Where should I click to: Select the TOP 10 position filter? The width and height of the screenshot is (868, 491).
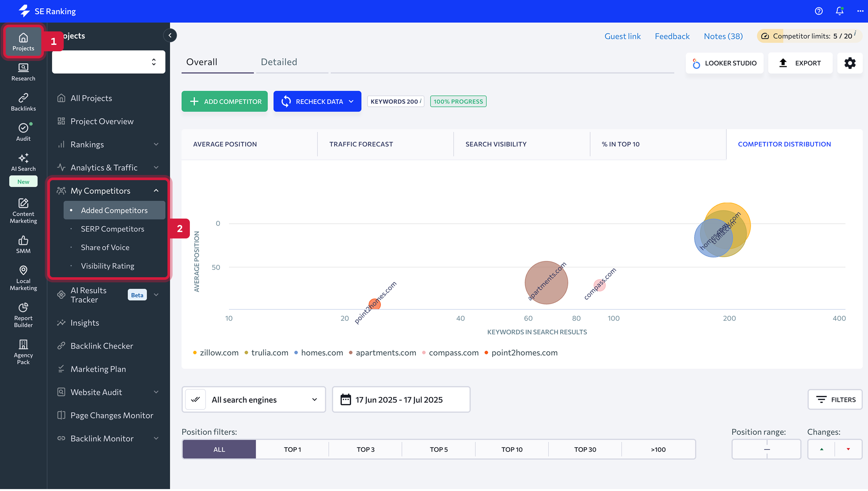tap(512, 450)
